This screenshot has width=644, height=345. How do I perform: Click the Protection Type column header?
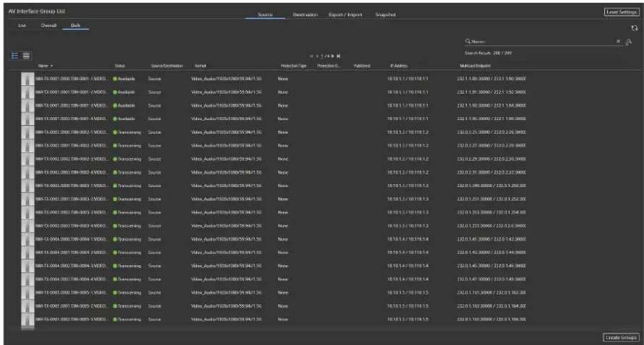click(294, 66)
